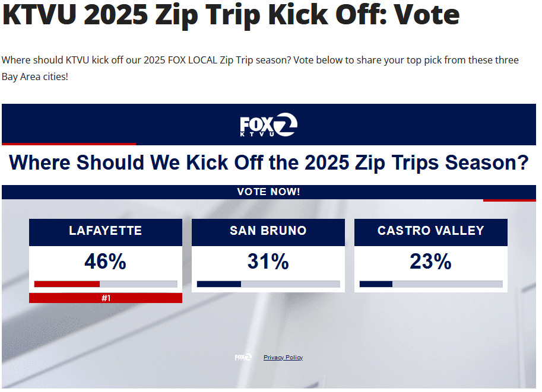Click Castro Valley's 23% result figure
This screenshot has width=542, height=392.
point(431,262)
